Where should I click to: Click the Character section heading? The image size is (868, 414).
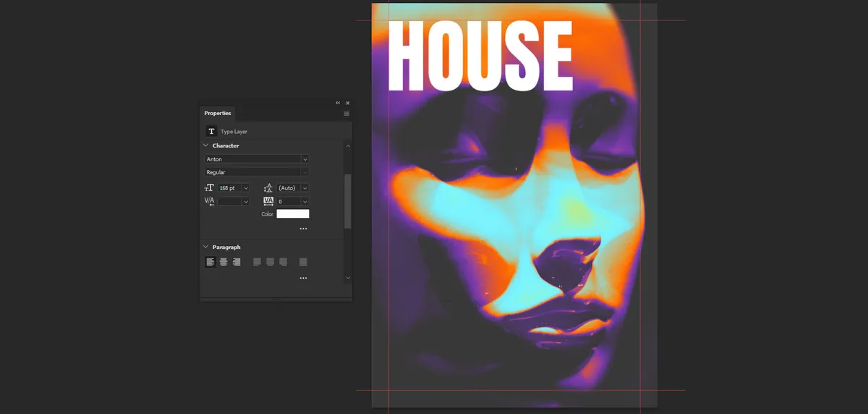tap(226, 145)
